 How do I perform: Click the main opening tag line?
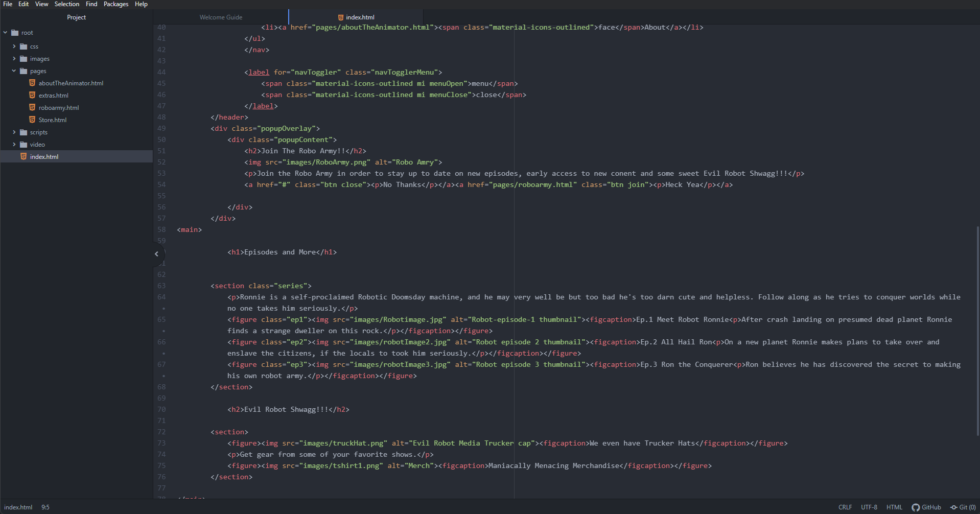point(189,229)
